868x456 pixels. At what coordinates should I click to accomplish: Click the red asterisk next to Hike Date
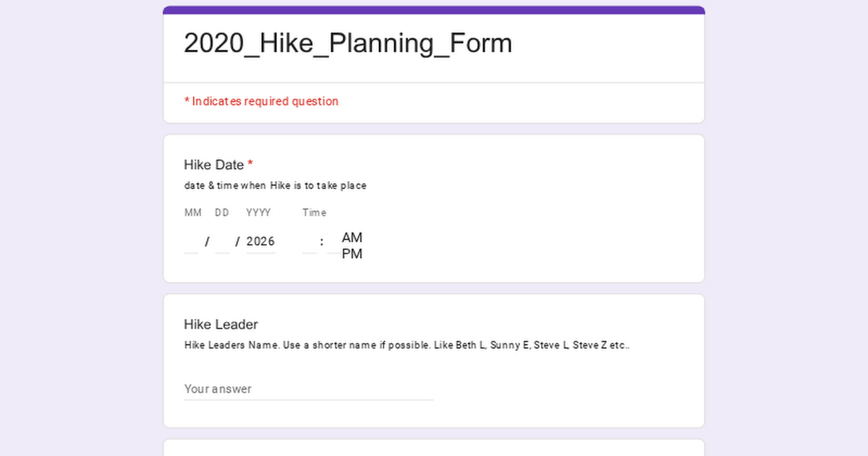click(250, 164)
